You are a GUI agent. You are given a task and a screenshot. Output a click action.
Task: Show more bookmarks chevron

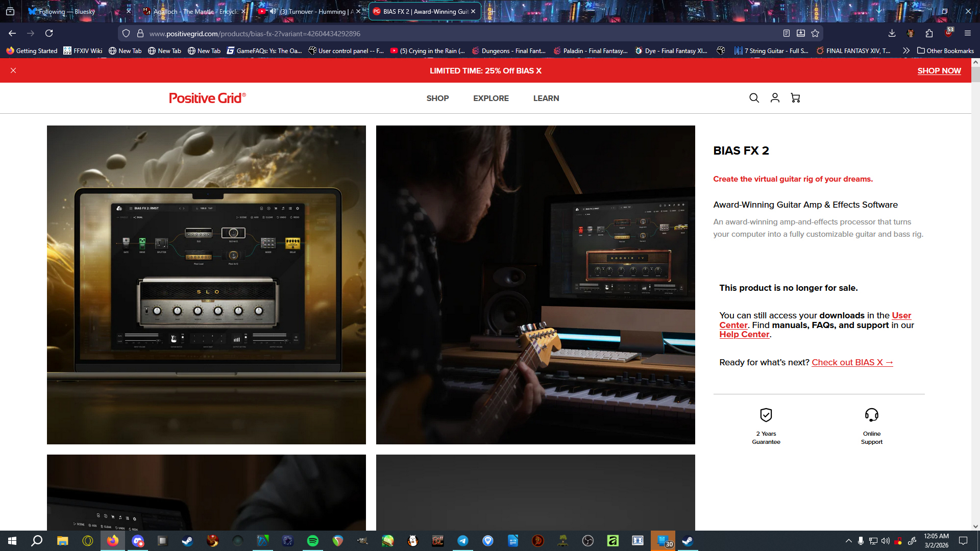click(906, 51)
